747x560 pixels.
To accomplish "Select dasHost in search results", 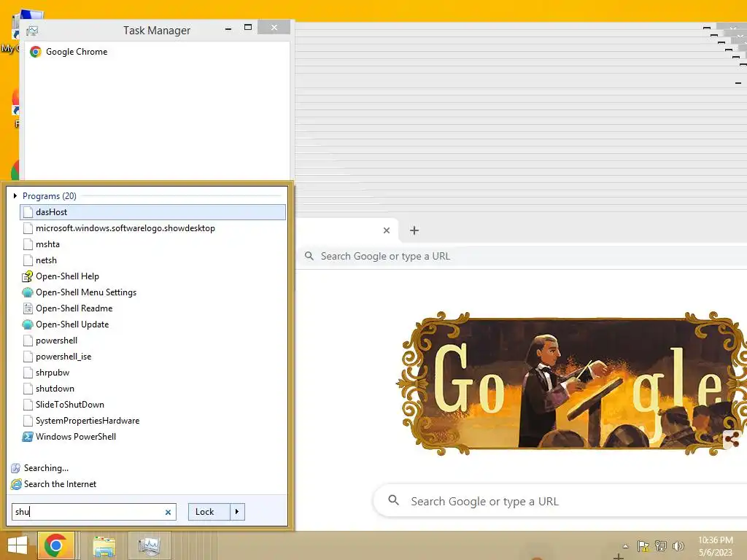I will 153,212.
